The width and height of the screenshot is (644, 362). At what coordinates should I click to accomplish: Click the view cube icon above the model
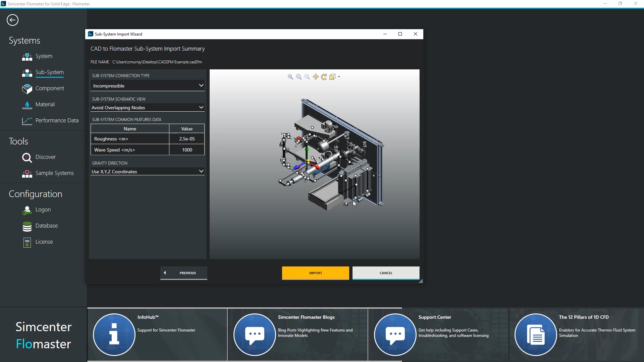point(332,77)
